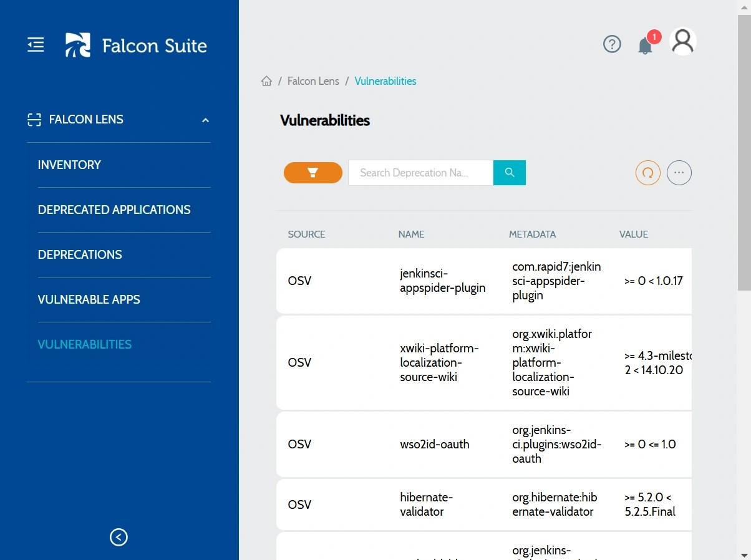The image size is (751, 560).
Task: Click the Falcon Suite logo
Action: pos(136,46)
